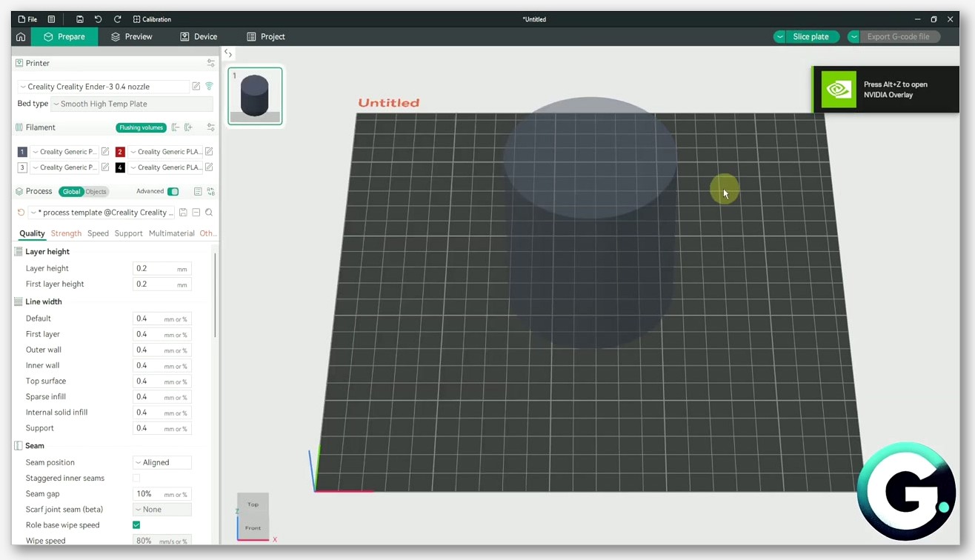
Task: Open Slice plate options arrow
Action: click(x=779, y=36)
